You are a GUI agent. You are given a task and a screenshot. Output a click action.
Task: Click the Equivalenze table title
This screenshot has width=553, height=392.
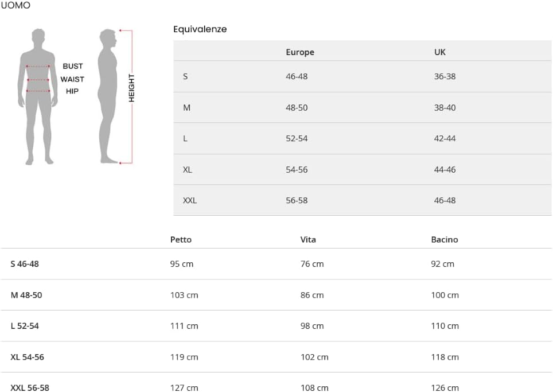[200, 29]
